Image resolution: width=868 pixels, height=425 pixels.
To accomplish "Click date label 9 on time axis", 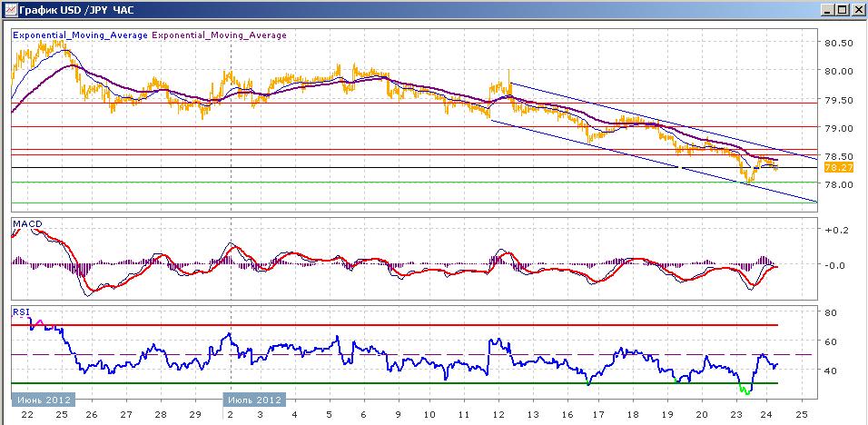I will pyautogui.click(x=397, y=414).
